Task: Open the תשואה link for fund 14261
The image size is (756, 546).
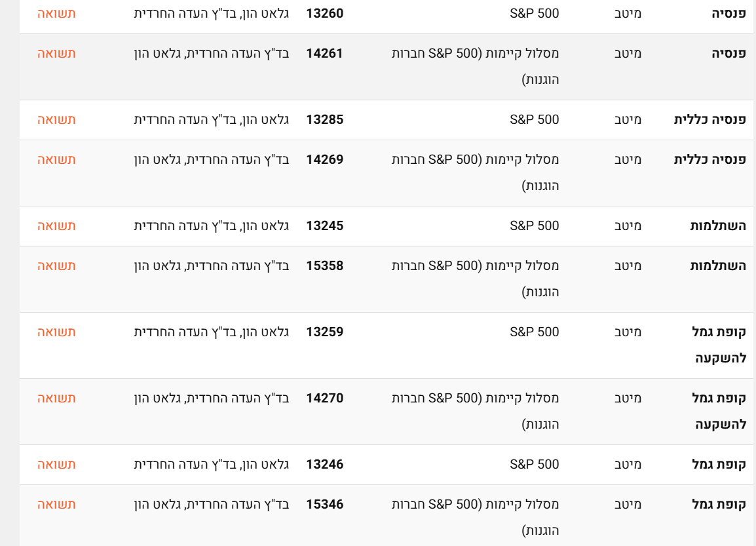Action: click(x=56, y=53)
